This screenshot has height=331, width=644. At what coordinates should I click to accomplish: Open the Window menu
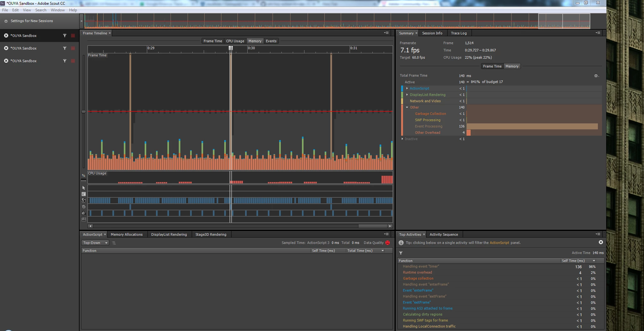tap(58, 10)
